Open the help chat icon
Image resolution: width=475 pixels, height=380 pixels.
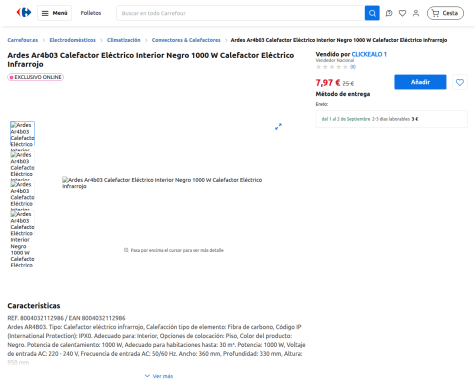click(389, 13)
